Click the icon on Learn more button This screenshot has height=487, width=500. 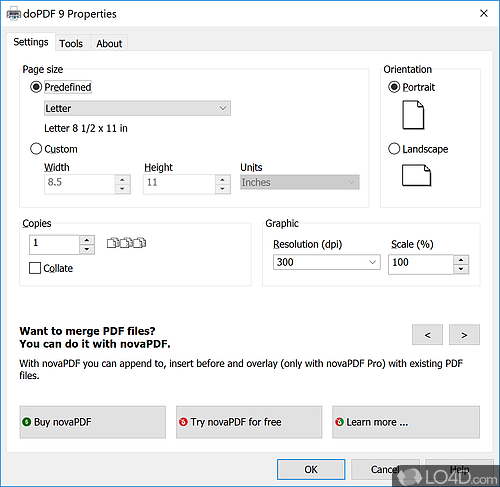click(x=339, y=422)
